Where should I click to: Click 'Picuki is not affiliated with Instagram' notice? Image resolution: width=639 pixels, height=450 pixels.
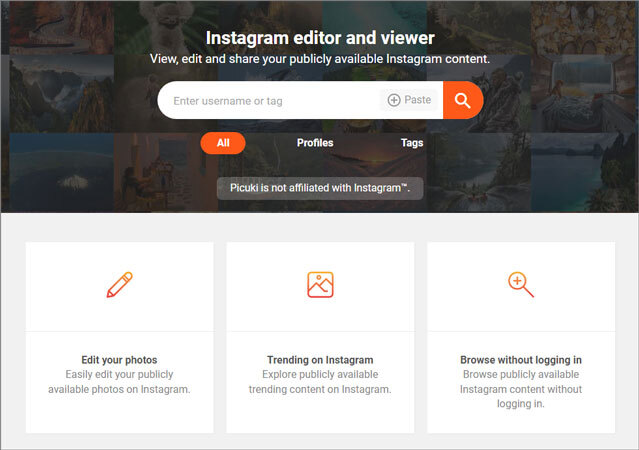(320, 188)
